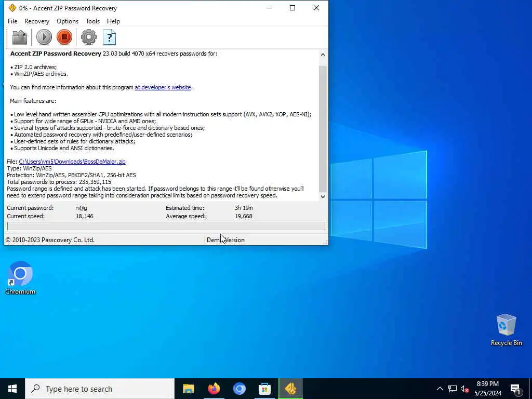Click the scroll up arrow of the info pane
This screenshot has height=399, width=532.
[x=323, y=55]
